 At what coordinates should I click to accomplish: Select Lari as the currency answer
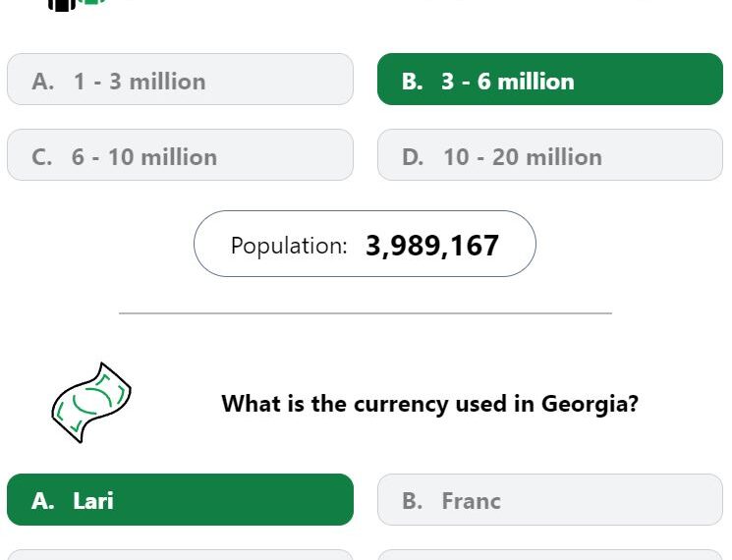click(x=180, y=500)
